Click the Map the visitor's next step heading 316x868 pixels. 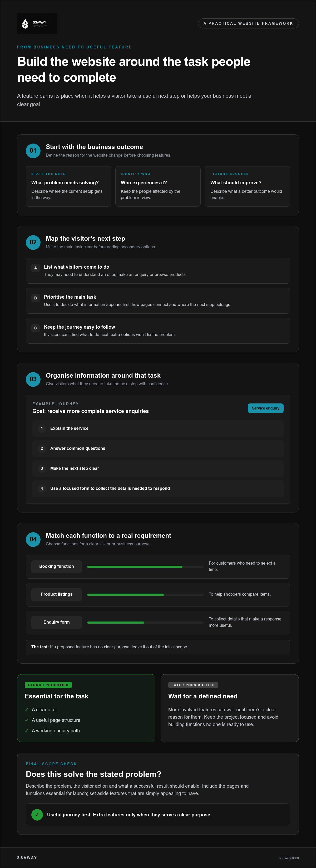[x=86, y=239]
